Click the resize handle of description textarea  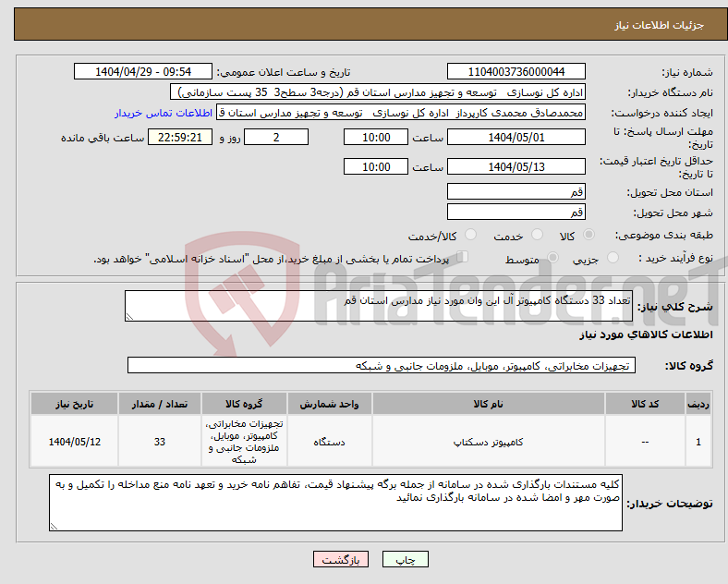pos(129,317)
